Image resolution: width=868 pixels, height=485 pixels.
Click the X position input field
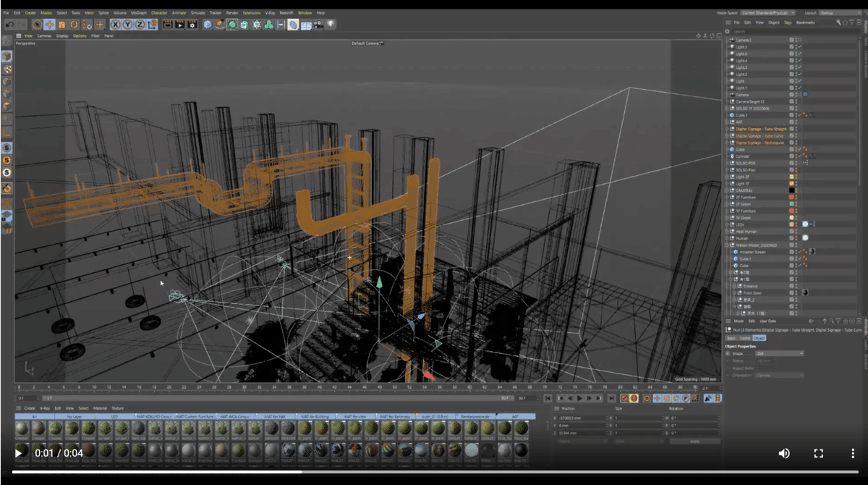(584, 418)
